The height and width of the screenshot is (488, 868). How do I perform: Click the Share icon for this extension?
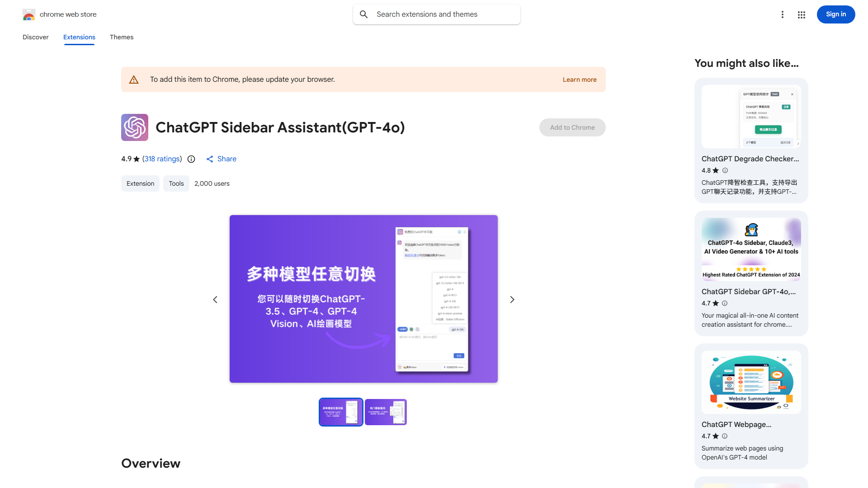click(209, 159)
